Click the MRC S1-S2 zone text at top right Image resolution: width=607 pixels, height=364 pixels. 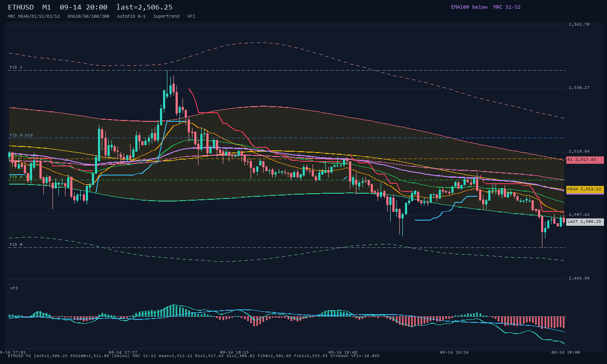pyautogui.click(x=507, y=7)
